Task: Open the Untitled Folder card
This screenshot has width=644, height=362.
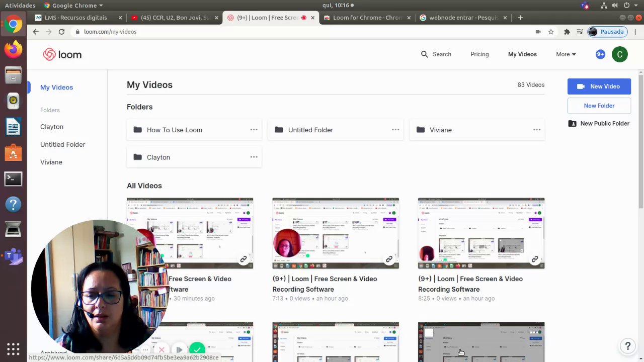Action: click(x=336, y=130)
